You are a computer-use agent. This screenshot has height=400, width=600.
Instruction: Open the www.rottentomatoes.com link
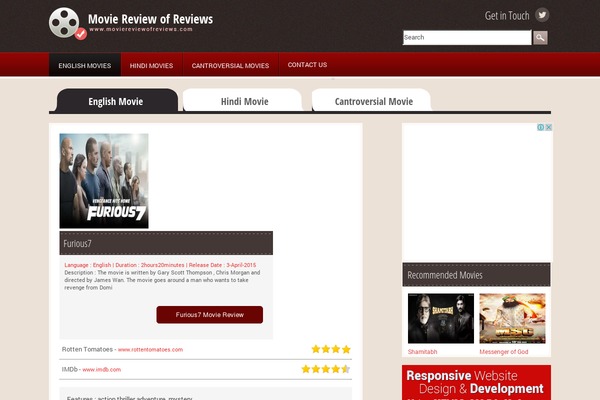pos(150,349)
